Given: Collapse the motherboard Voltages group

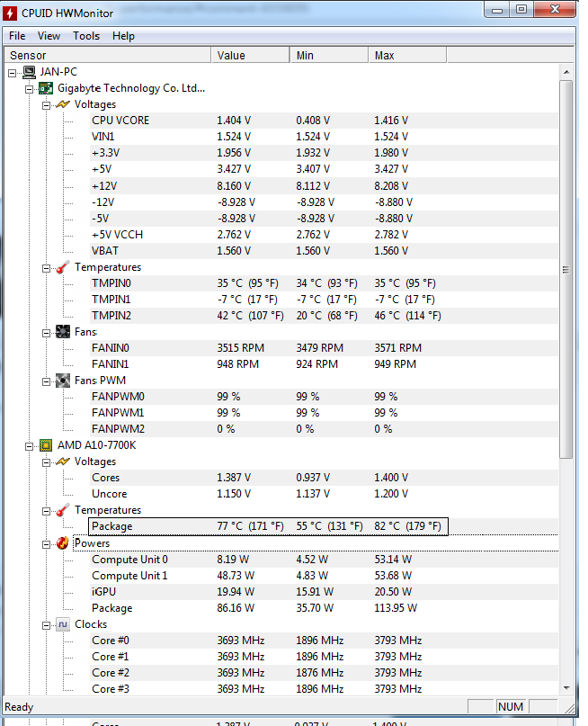Looking at the screenshot, I should pyautogui.click(x=46, y=105).
